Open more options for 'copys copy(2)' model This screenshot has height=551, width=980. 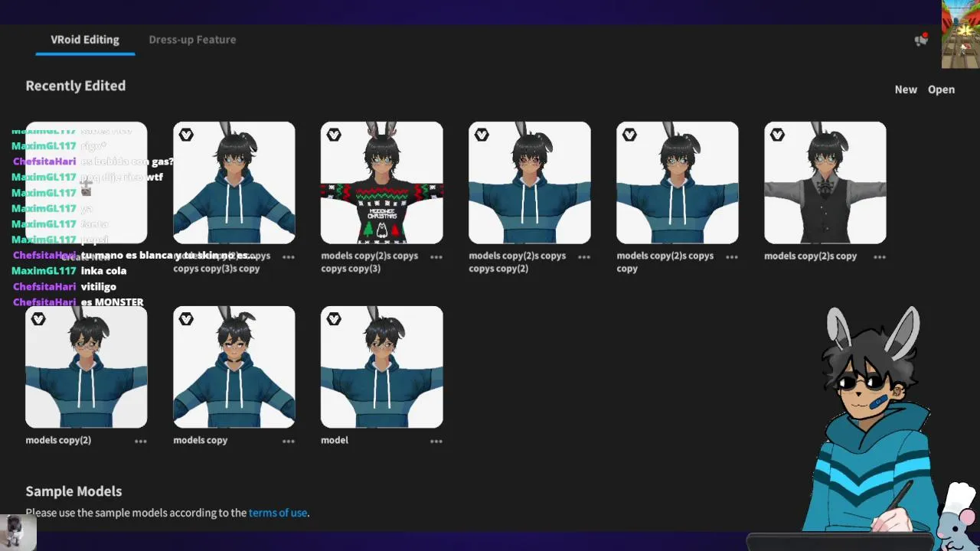[x=584, y=257]
